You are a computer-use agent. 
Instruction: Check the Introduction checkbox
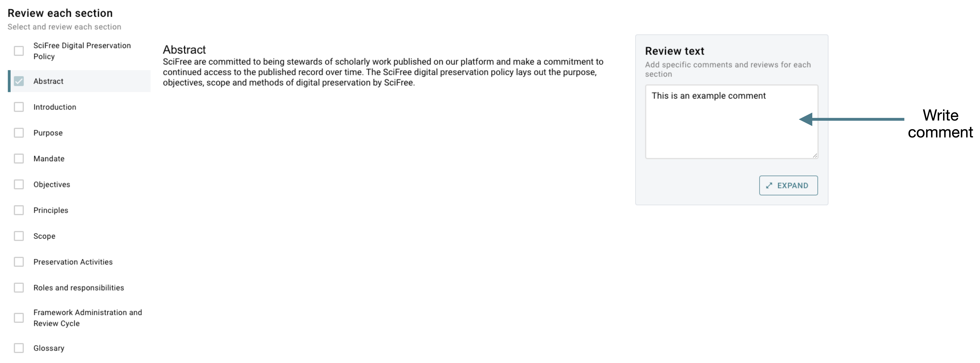[x=19, y=107]
